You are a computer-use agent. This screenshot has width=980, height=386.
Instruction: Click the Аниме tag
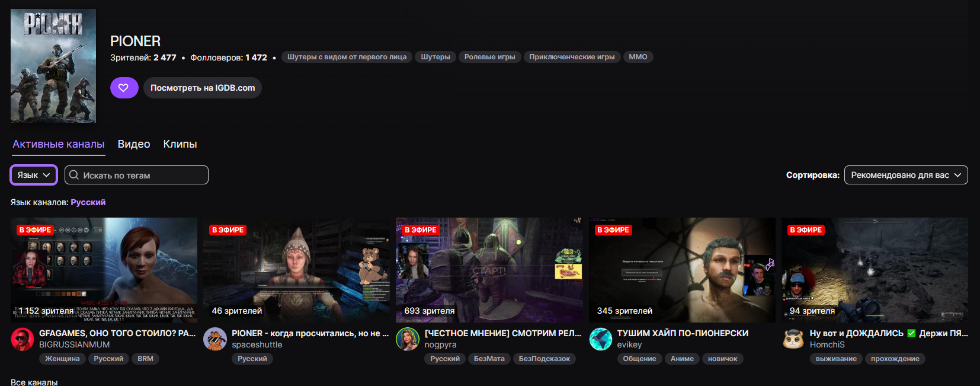point(682,359)
